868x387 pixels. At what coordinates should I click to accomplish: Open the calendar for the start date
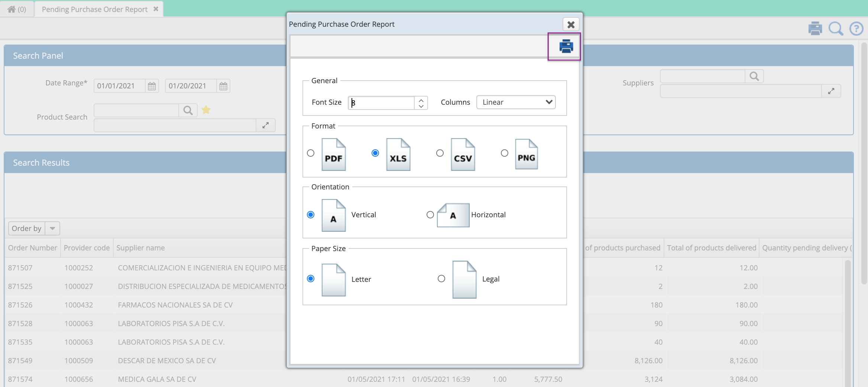coord(152,86)
